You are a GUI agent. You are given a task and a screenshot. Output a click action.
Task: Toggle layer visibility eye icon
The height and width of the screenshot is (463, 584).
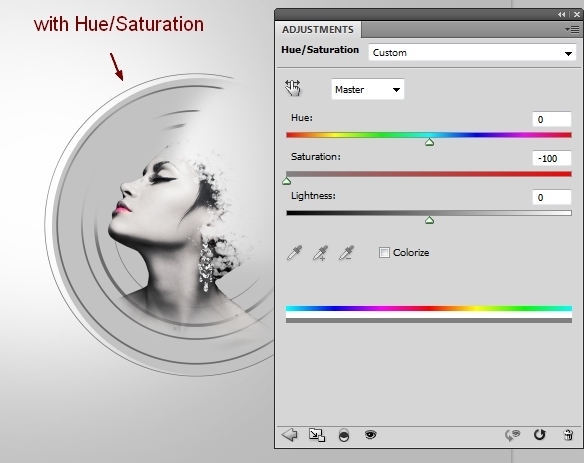pyautogui.click(x=371, y=434)
